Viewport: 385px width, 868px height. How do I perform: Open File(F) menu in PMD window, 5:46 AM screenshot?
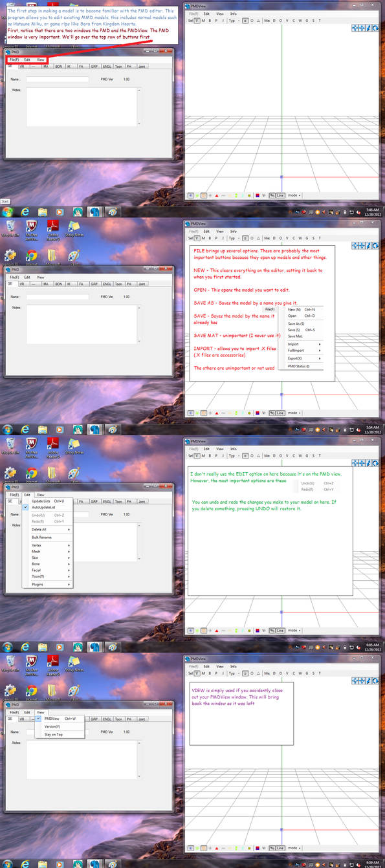pos(14,60)
